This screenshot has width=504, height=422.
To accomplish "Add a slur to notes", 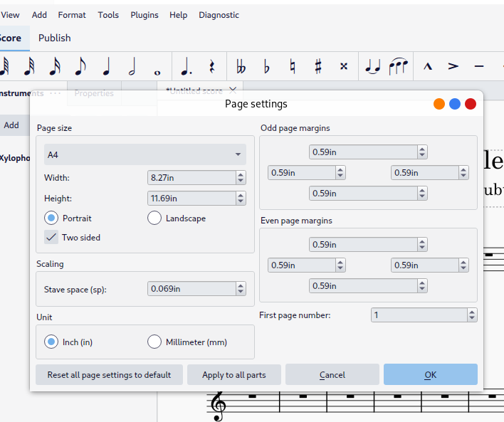I will 398,66.
